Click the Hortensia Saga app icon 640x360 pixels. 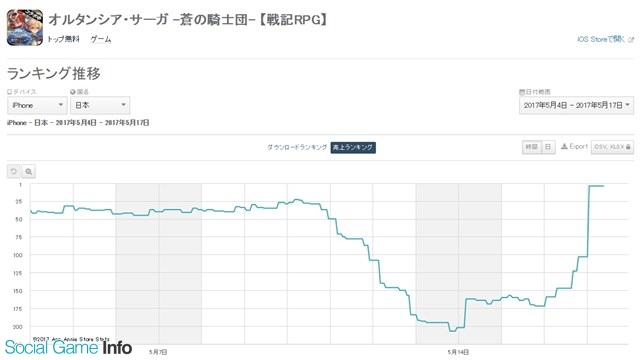point(24,28)
